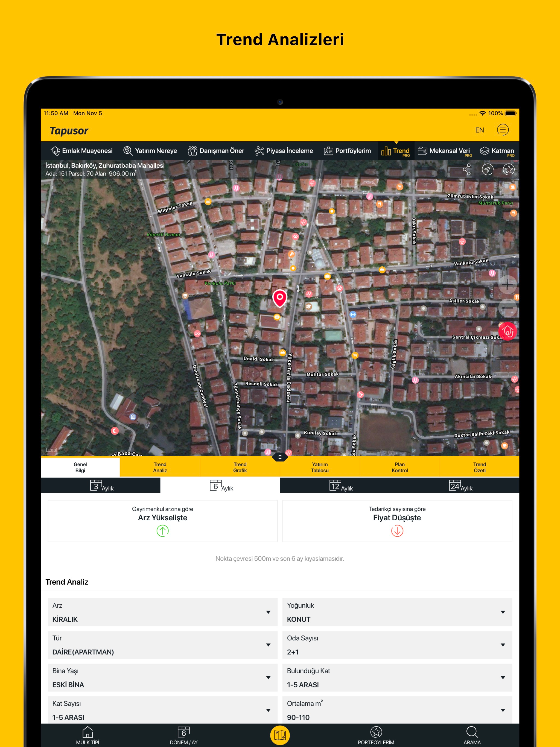Select the 3 Aylık period
The height and width of the screenshot is (747, 560).
pos(101,486)
